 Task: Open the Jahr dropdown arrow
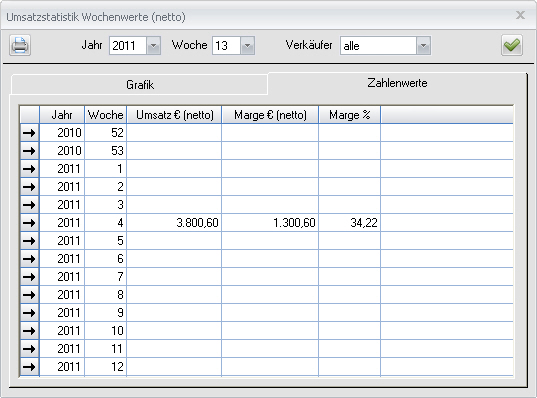(x=153, y=46)
